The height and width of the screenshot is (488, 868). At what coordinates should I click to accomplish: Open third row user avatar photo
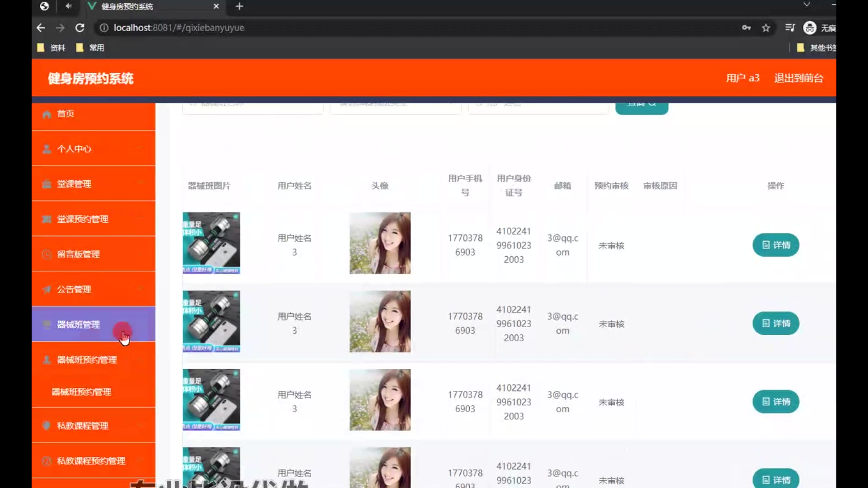[380, 400]
